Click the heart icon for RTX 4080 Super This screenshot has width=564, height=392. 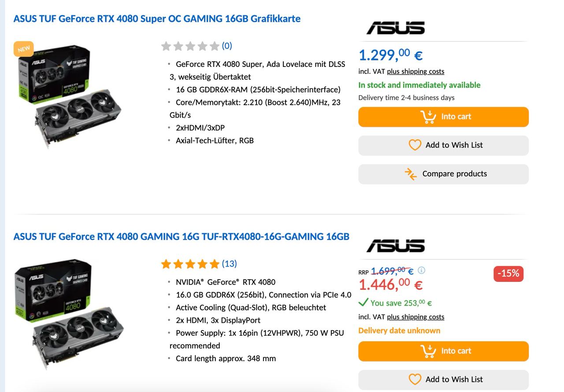pos(415,145)
